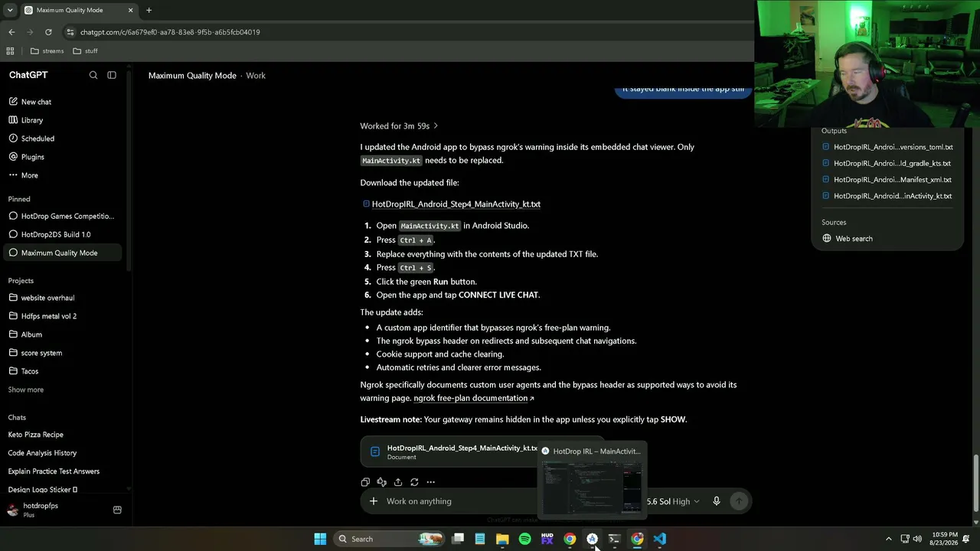Open the tab search dropdown arrow
This screenshot has height=551, width=980.
[x=10, y=10]
